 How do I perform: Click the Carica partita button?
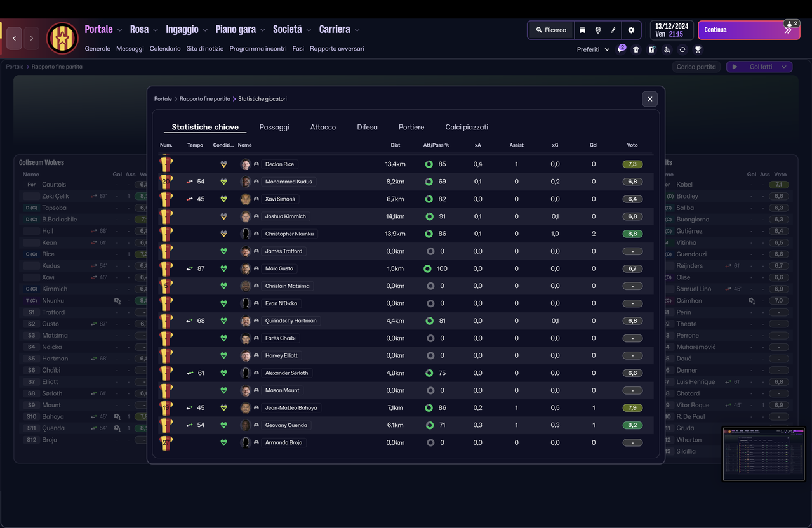point(696,67)
